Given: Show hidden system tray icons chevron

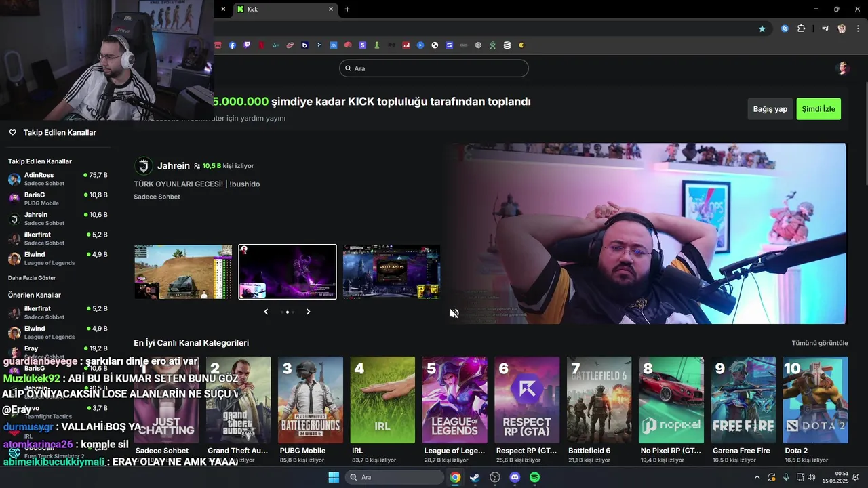Looking at the screenshot, I should [x=757, y=477].
